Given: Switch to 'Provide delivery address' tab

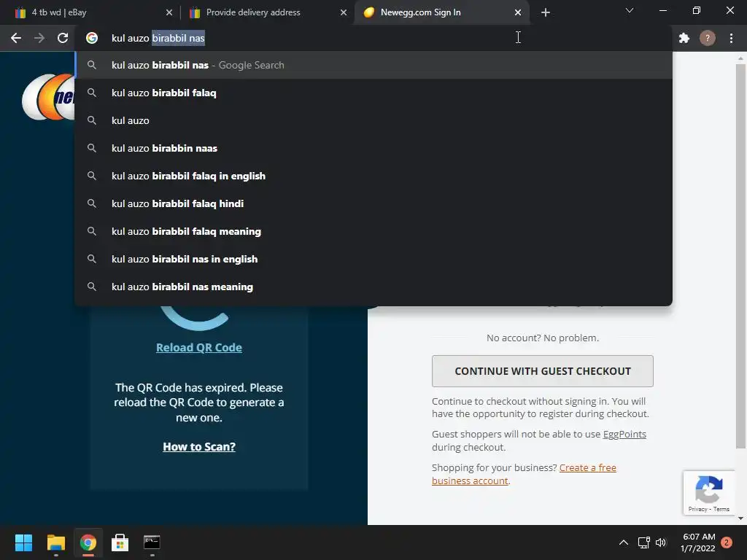Looking at the screenshot, I should (267, 12).
